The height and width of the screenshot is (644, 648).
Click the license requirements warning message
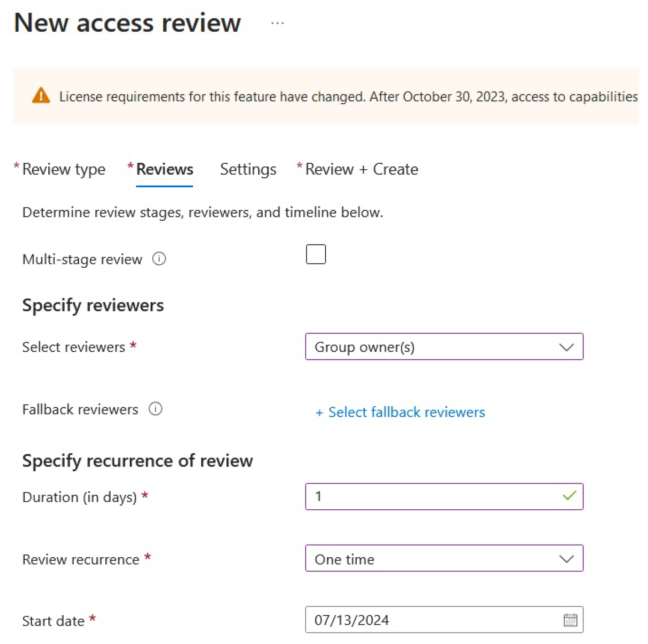tap(347, 97)
